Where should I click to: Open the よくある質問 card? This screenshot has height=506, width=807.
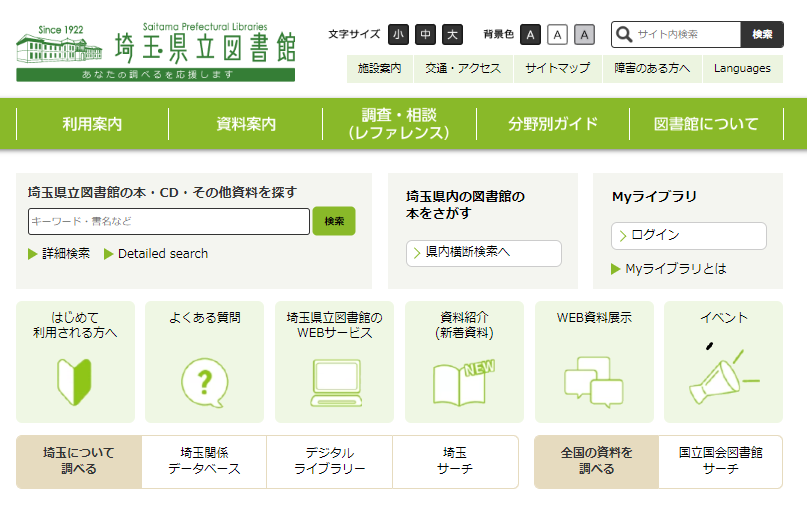tap(204, 362)
